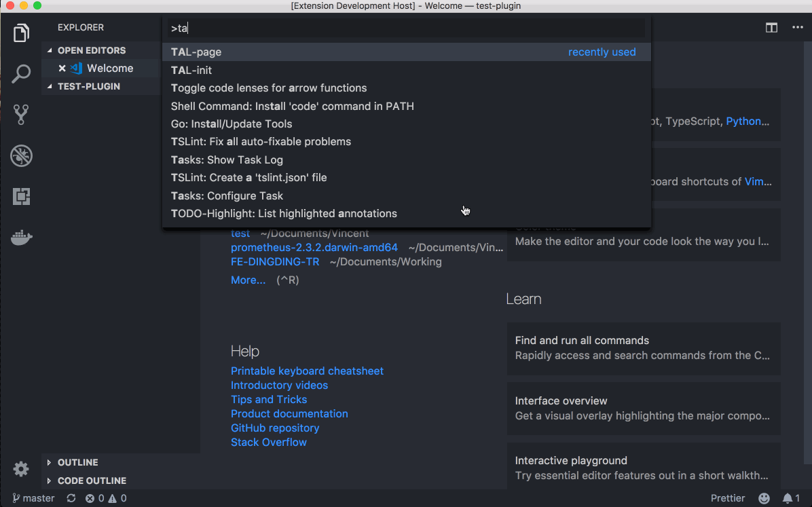Select TSLint: Fix all auto-fixable problems
Image resolution: width=812 pixels, height=507 pixels.
coord(407,141)
